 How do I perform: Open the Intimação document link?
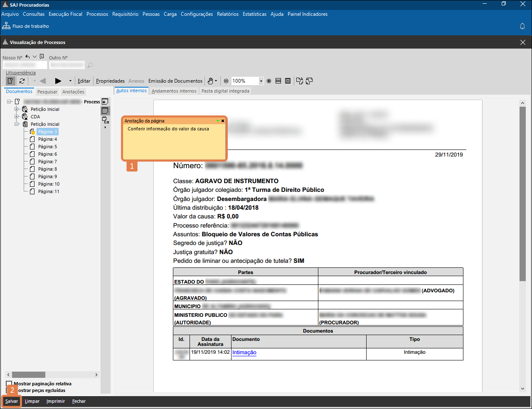tap(244, 353)
